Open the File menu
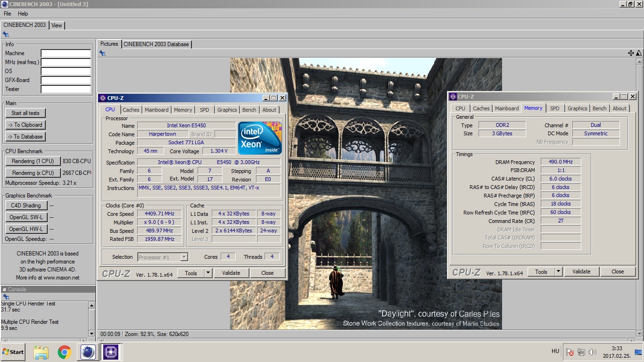Image resolution: width=644 pixels, height=362 pixels. pyautogui.click(x=8, y=14)
